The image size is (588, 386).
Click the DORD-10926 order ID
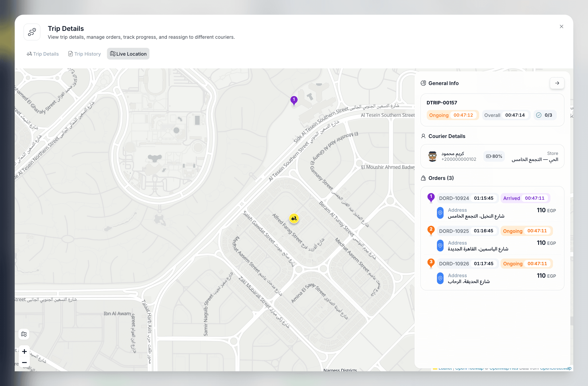(x=454, y=264)
